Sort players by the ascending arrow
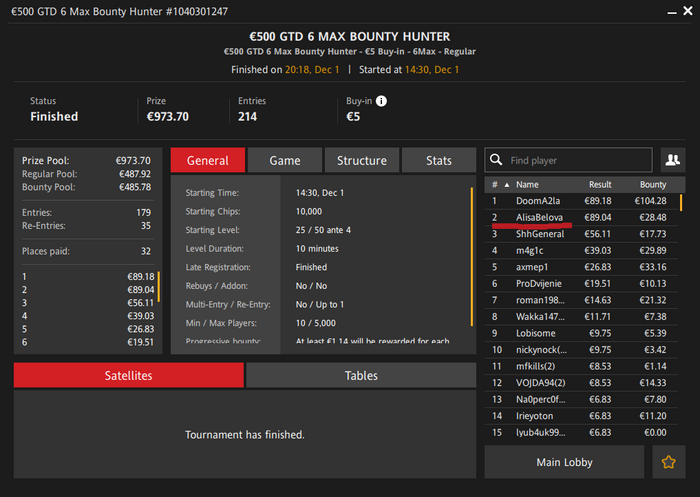 [507, 185]
